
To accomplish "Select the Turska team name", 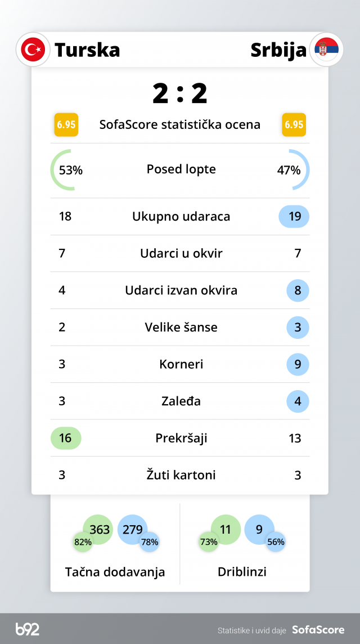I will pos(87,50).
